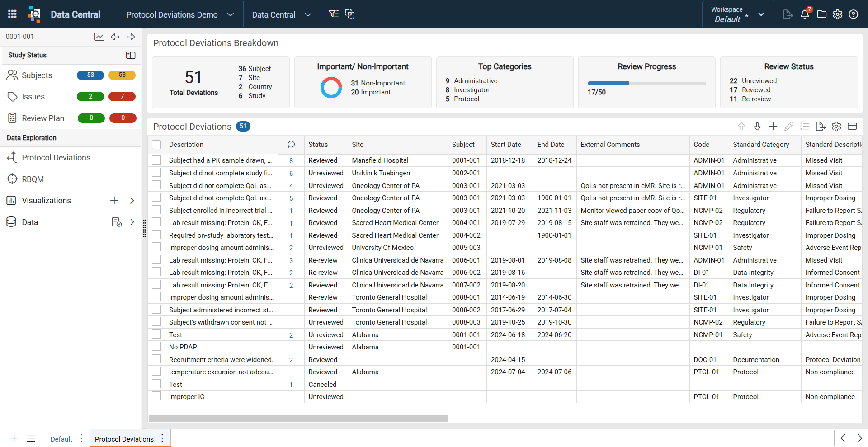Open the sheet list menu icon
Image resolution: width=868 pixels, height=447 pixels.
click(31, 438)
